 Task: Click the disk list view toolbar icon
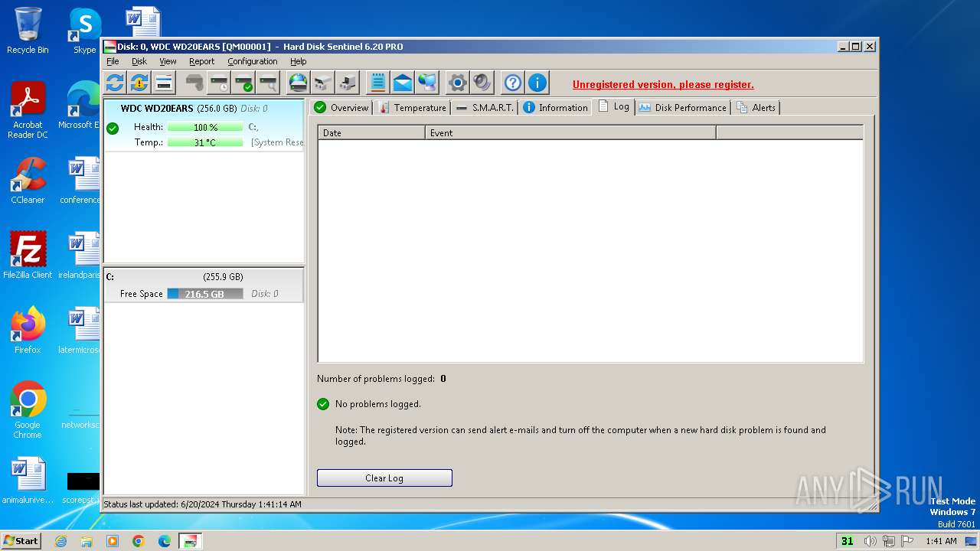click(164, 83)
